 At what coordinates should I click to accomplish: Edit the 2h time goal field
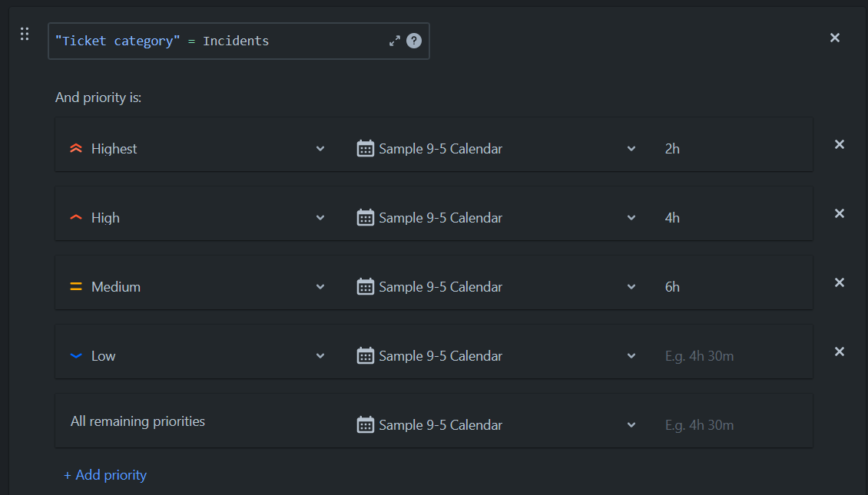730,149
